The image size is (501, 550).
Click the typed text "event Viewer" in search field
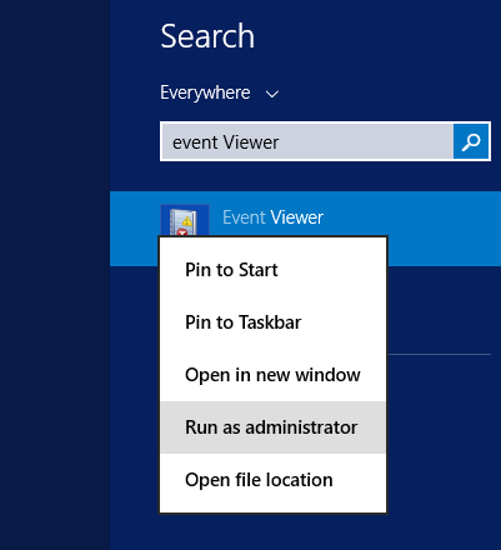tap(226, 142)
